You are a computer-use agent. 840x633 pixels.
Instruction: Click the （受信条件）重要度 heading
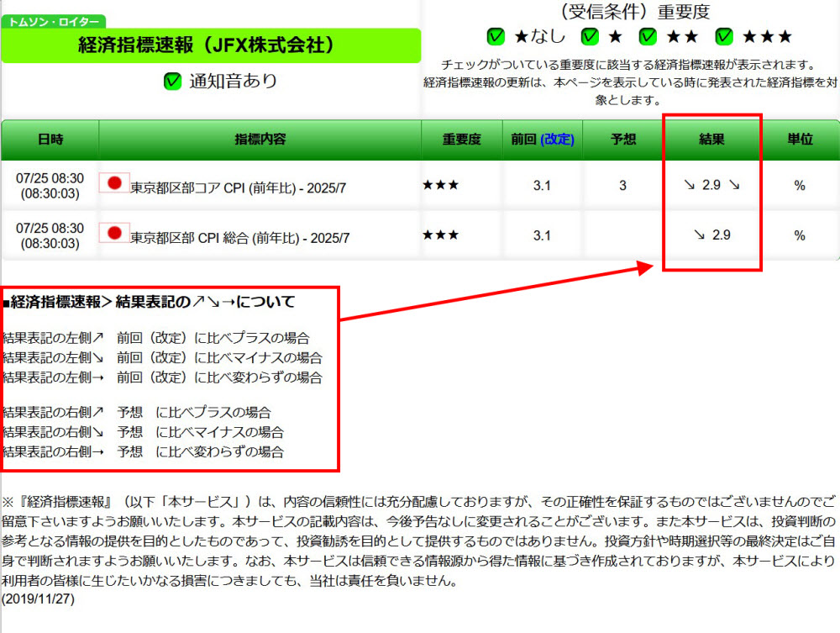click(633, 11)
